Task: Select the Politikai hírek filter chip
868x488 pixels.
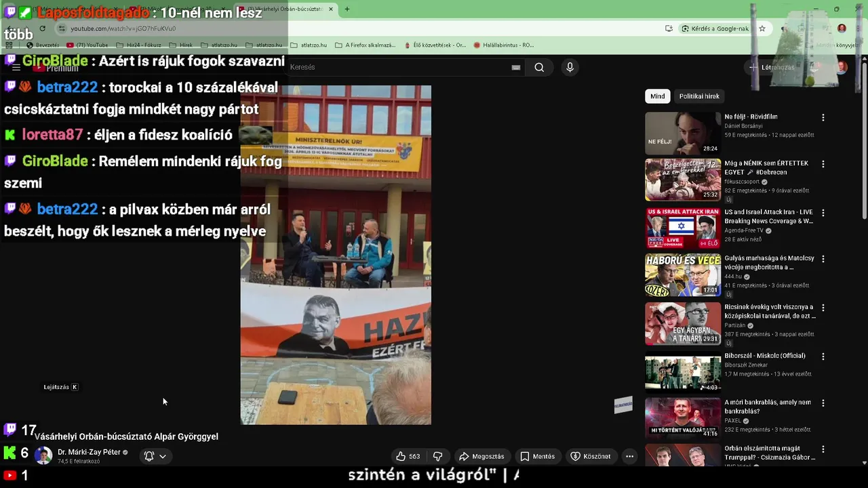Action: pyautogui.click(x=699, y=96)
